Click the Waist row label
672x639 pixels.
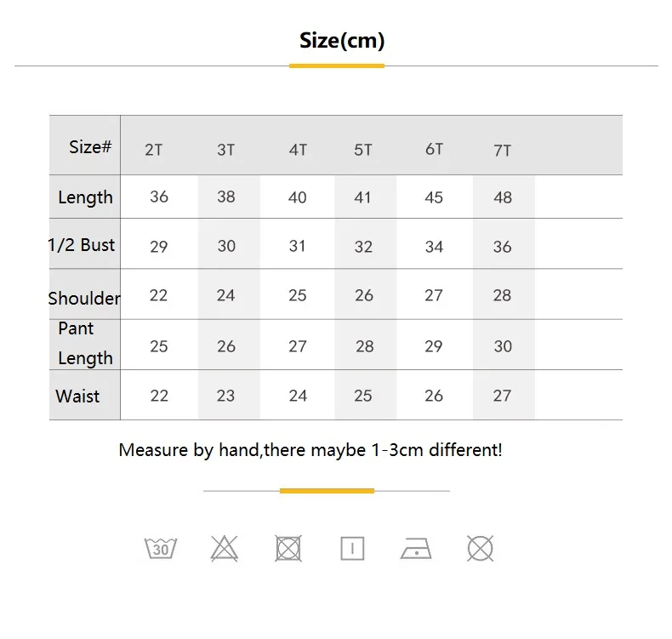(77, 396)
